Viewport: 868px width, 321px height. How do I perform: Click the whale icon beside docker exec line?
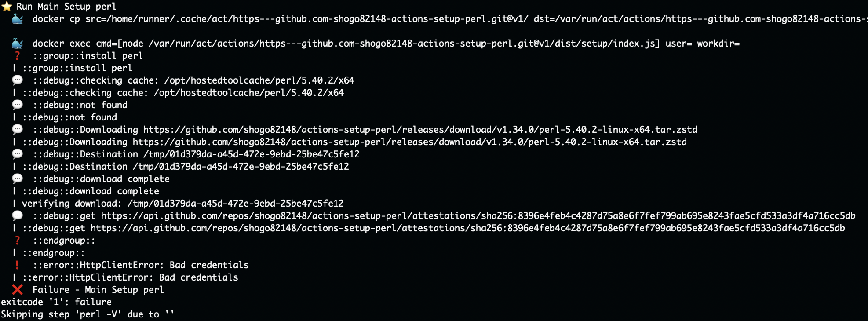pos(17,44)
